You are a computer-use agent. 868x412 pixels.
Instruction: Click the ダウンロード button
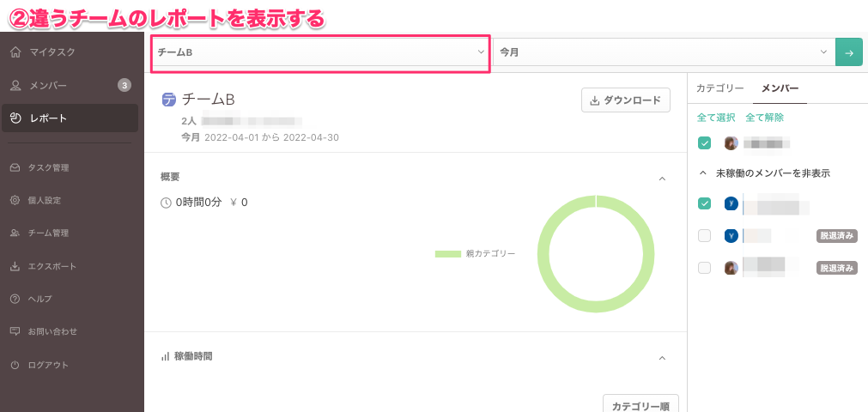626,100
